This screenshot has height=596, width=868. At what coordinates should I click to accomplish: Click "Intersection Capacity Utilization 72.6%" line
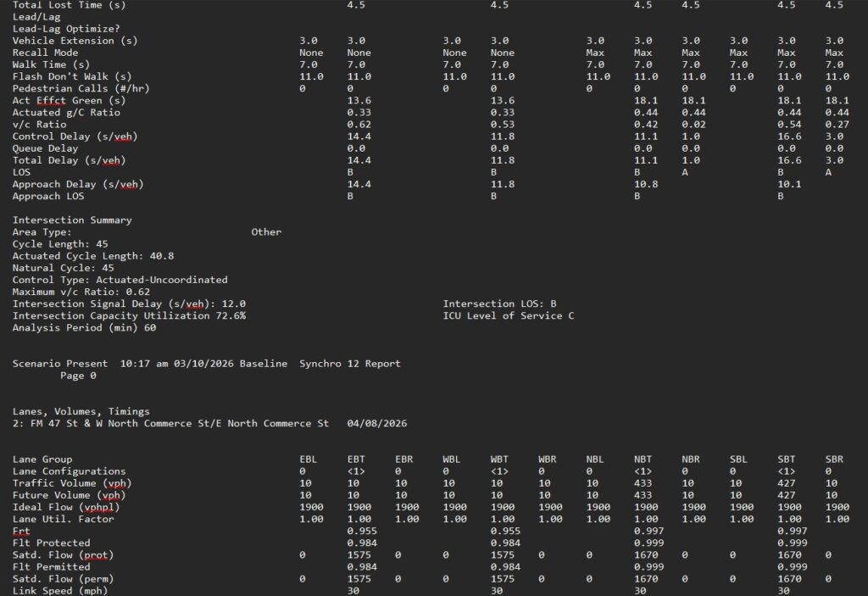(129, 315)
